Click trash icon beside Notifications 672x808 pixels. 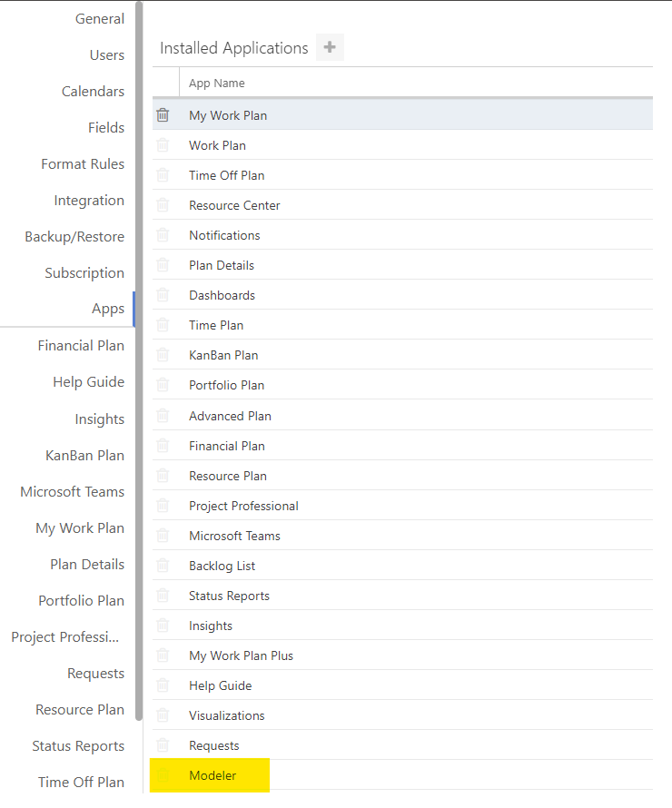pos(163,234)
